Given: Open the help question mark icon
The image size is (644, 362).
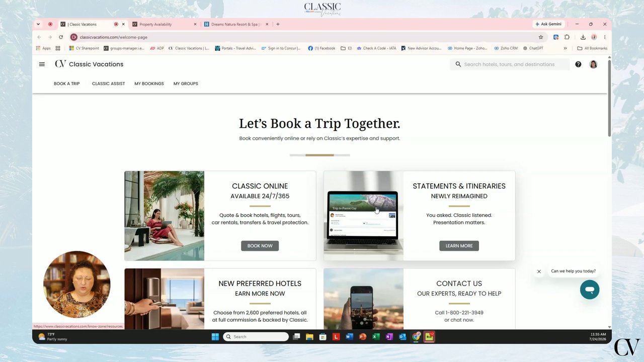Looking at the screenshot, I should tap(578, 64).
